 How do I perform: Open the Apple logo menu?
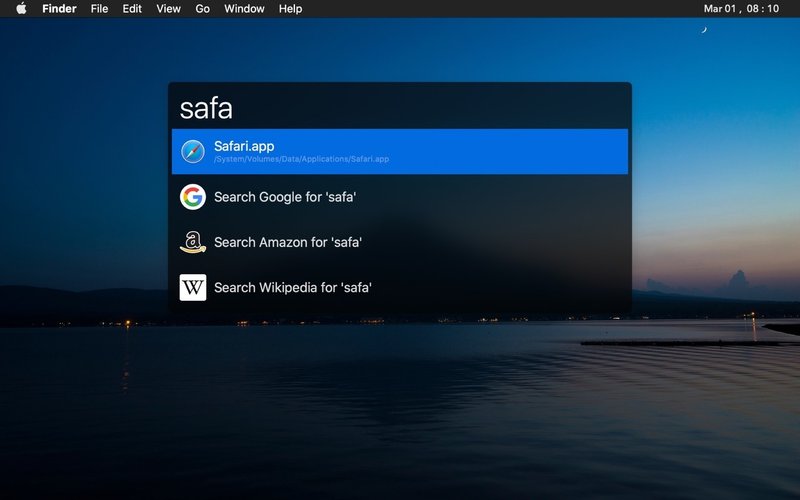coord(21,9)
